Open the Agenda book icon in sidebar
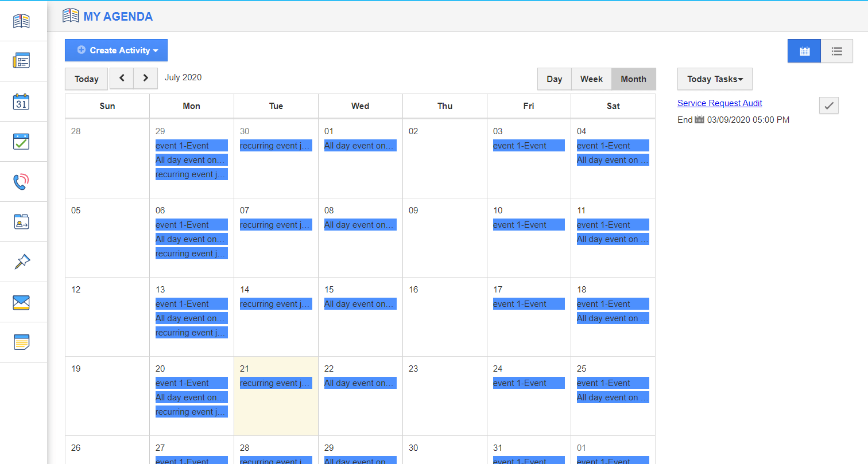Screen dimensions: 868x464 (x=22, y=21)
